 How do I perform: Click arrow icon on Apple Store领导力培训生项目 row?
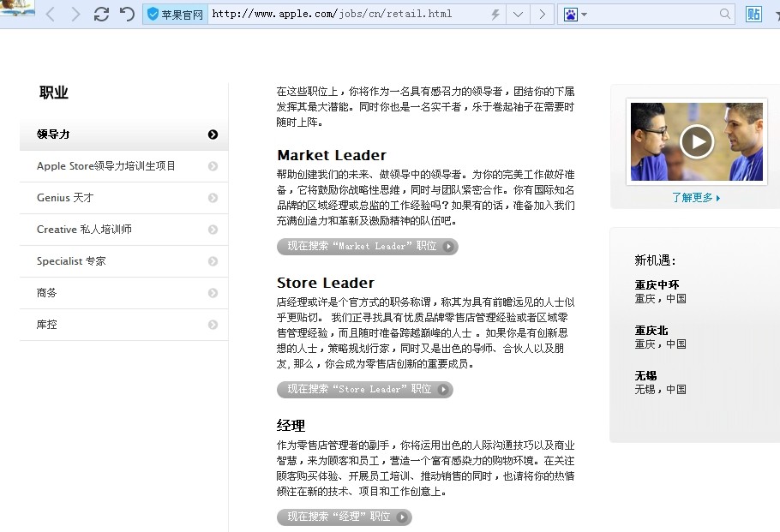[213, 166]
